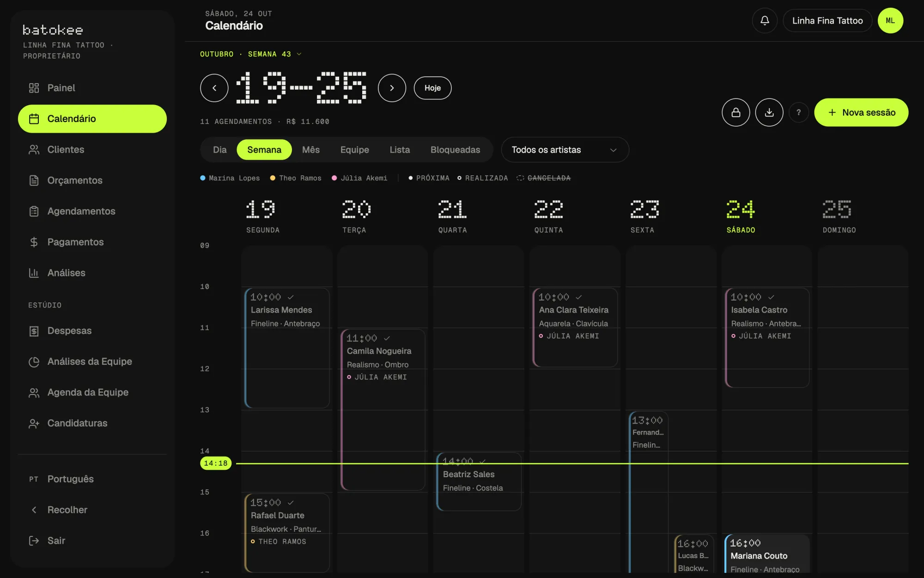Open Camila Nogueira 11:00 appointment
Viewport: 924px width, 578px height.
coord(383,409)
